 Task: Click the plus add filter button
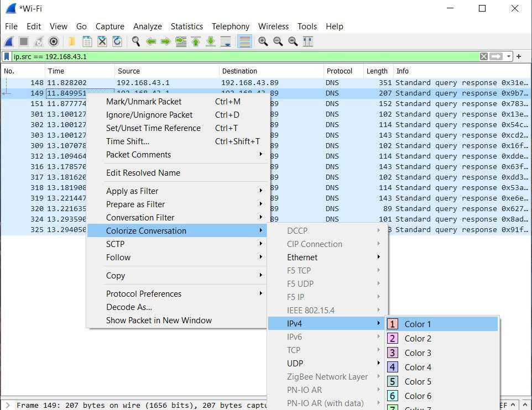click(519, 56)
